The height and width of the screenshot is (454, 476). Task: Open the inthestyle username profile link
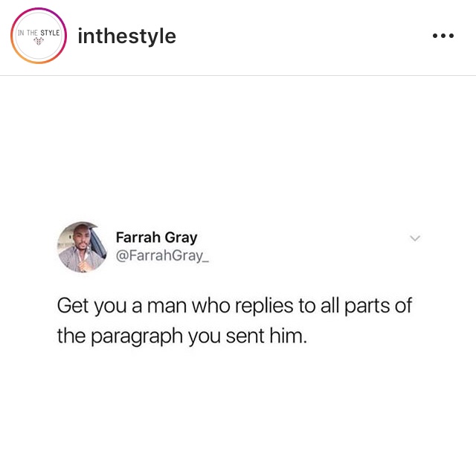127,36
